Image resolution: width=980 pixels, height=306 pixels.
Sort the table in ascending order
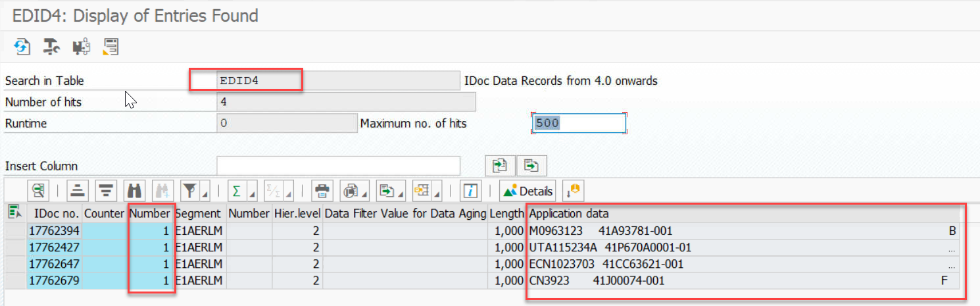tap(78, 191)
